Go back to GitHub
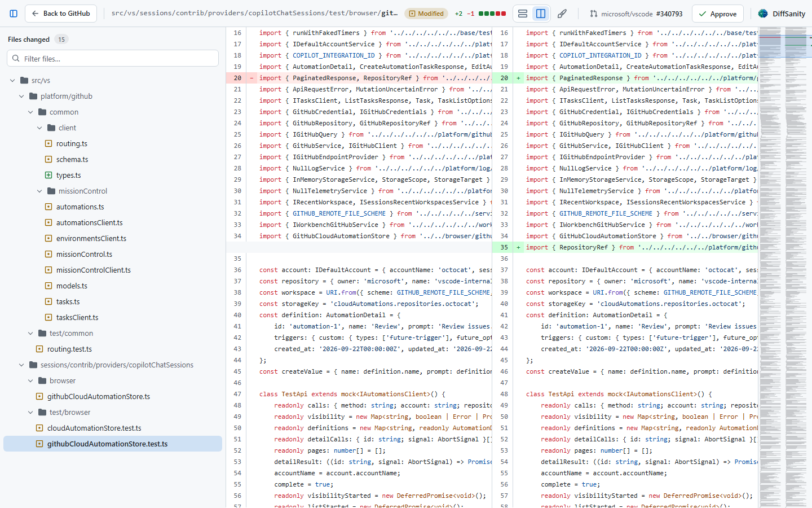This screenshot has width=812, height=508. click(61, 14)
